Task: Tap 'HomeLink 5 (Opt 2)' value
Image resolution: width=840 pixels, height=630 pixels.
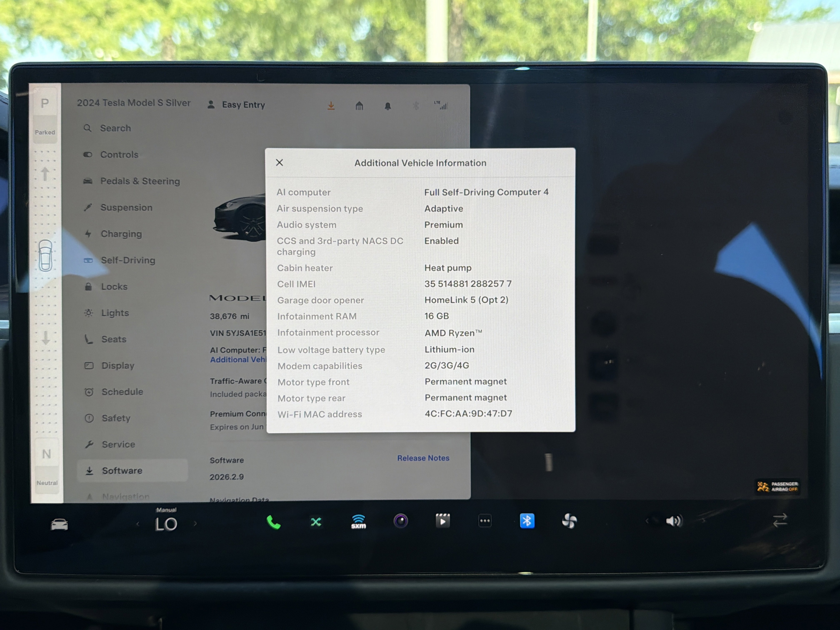Action: click(x=466, y=300)
